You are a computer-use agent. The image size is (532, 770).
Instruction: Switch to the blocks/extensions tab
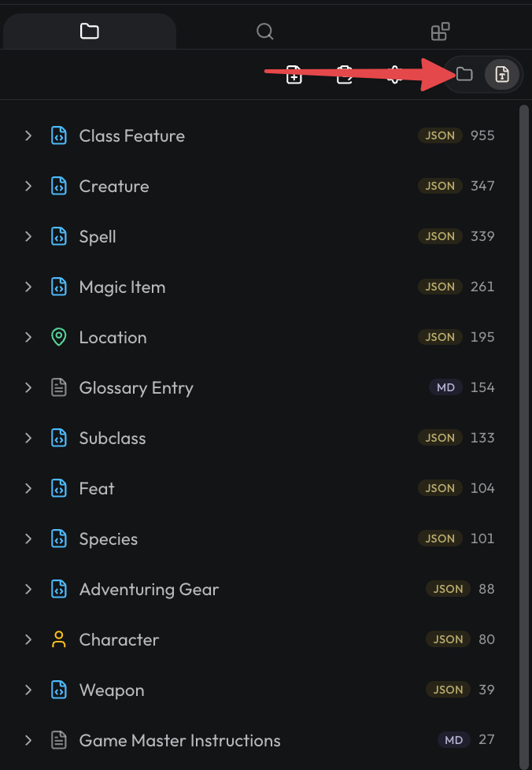(440, 31)
